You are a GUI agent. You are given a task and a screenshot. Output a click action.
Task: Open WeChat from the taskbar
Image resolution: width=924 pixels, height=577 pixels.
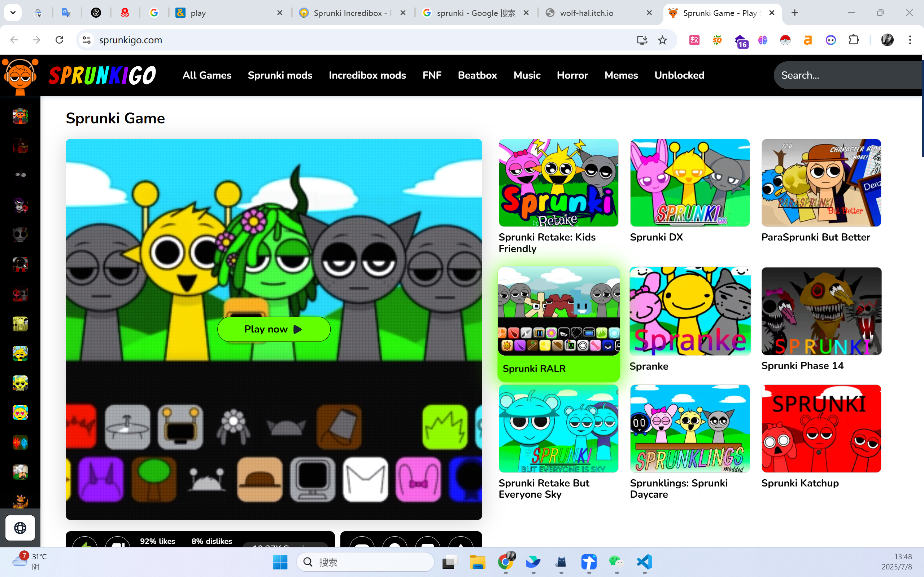[616, 562]
